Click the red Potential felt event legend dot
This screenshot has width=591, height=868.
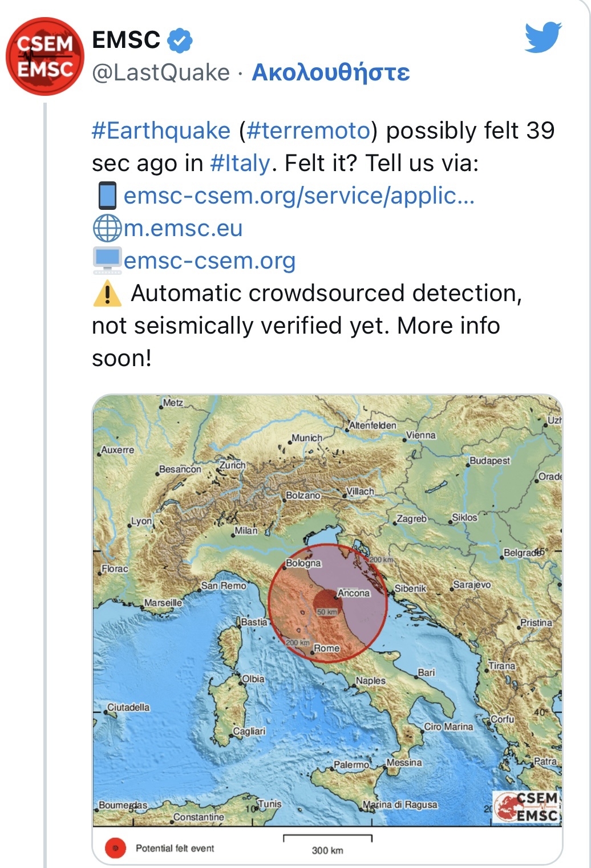[115, 848]
